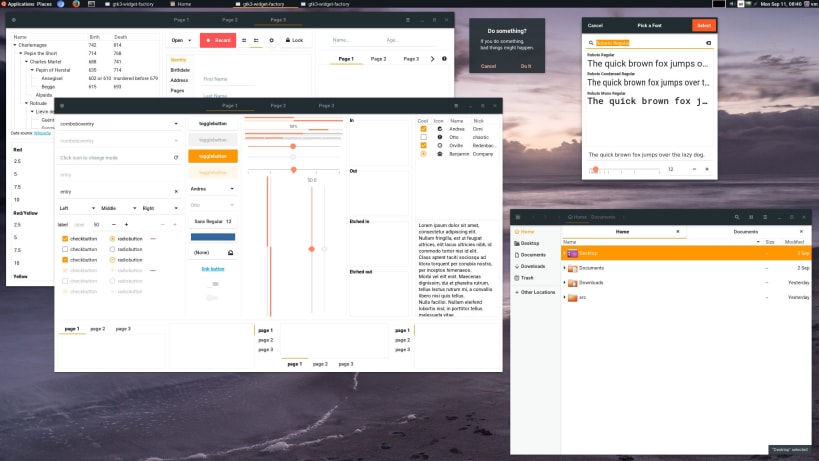Toggle grid view icon in file manager
The height and width of the screenshot is (461, 819).
751,217
